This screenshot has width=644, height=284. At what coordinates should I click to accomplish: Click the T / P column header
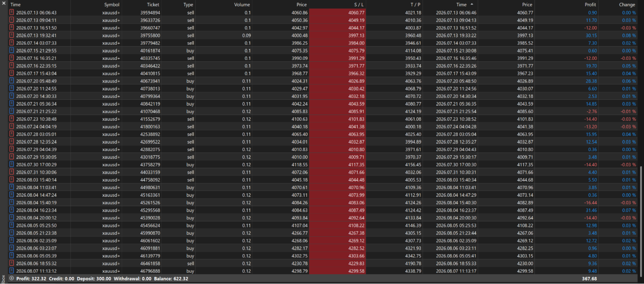(394, 4)
